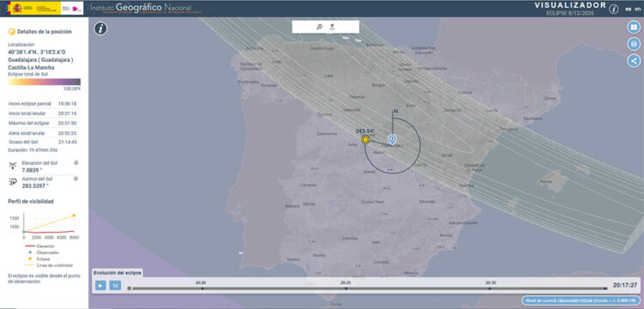The width and height of the screenshot is (644, 309).
Task: Change the 1x playback speed
Action: [115, 285]
